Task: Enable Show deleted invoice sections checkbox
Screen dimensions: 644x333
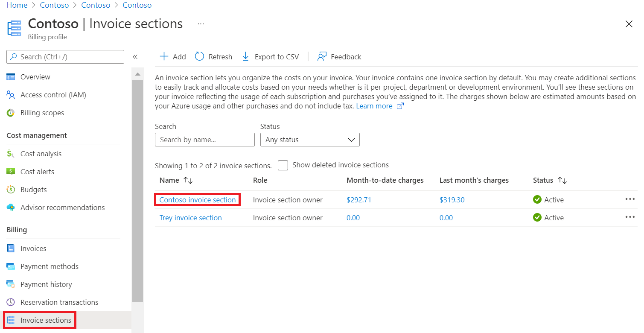Action: tap(283, 165)
